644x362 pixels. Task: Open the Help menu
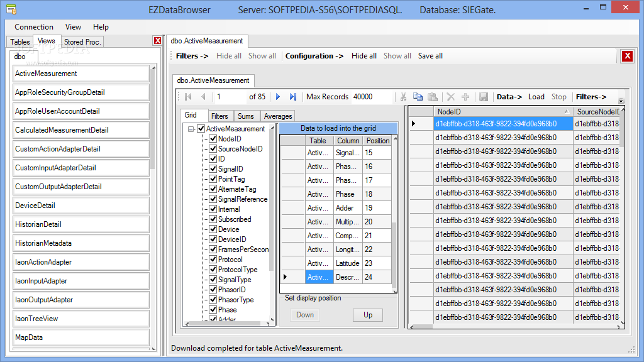[101, 27]
